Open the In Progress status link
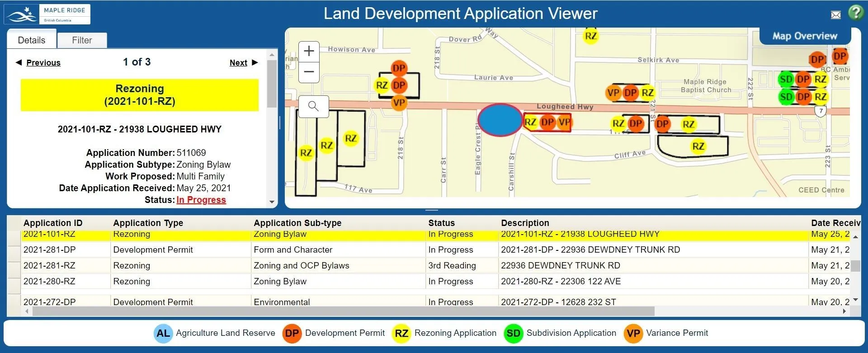The height and width of the screenshot is (353, 868). coord(201,200)
